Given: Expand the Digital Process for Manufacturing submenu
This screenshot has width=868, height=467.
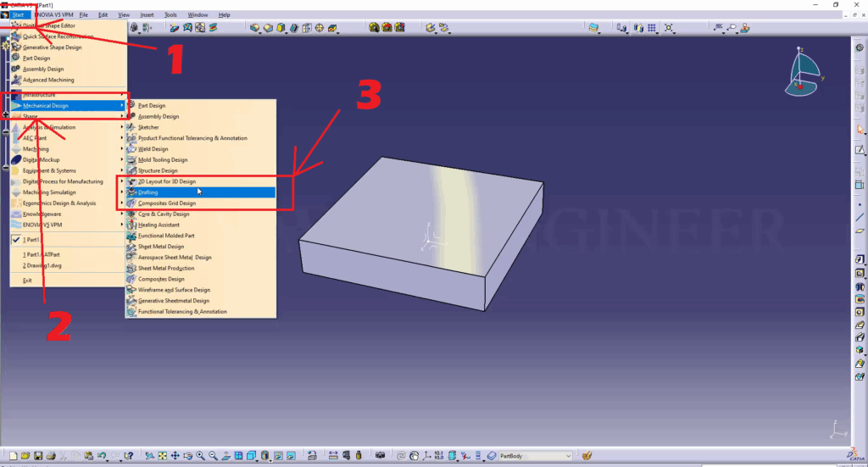Looking at the screenshot, I should [x=63, y=181].
